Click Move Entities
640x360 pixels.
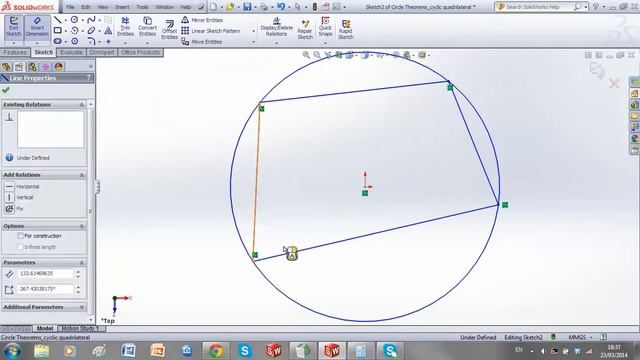pos(202,42)
